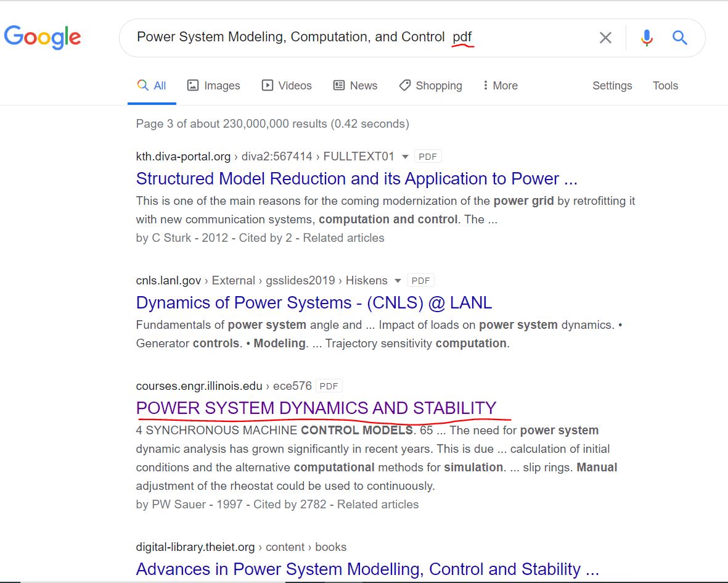Click the 'Page 3 of about 230,000,000 results' text

272,124
